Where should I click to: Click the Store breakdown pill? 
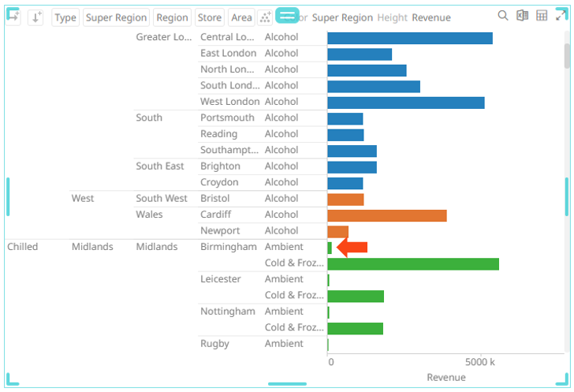[210, 17]
